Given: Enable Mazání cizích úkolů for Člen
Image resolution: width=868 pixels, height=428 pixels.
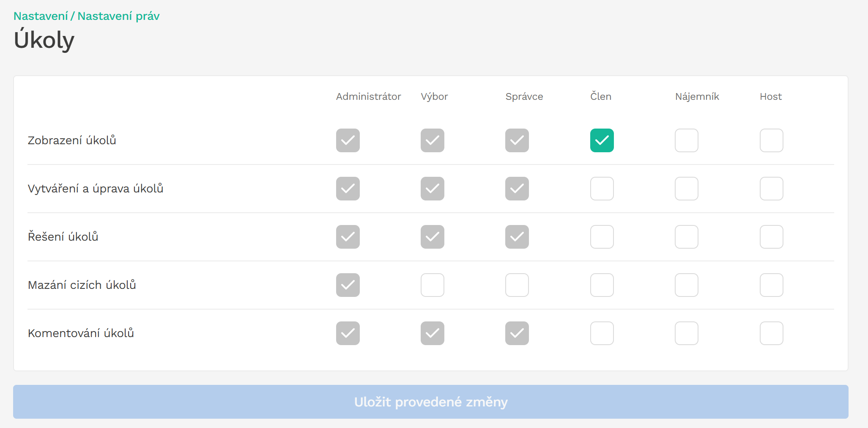Looking at the screenshot, I should point(602,285).
